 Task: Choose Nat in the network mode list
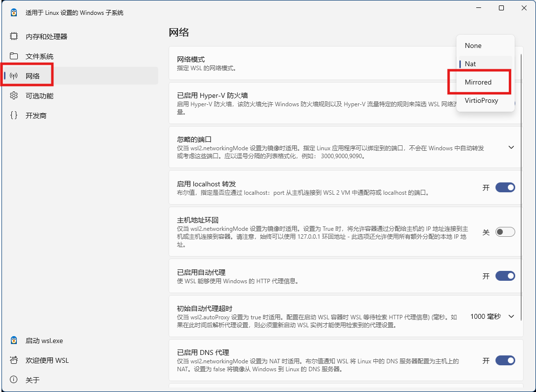click(485, 64)
